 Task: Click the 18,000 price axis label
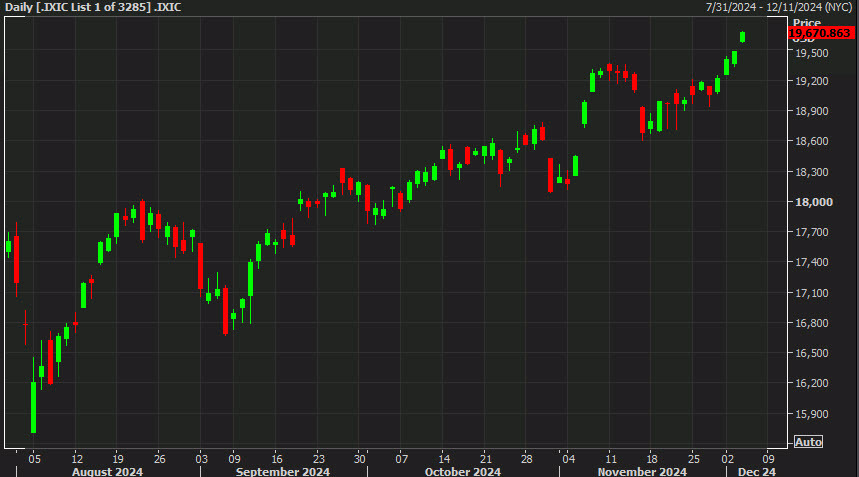tap(814, 202)
